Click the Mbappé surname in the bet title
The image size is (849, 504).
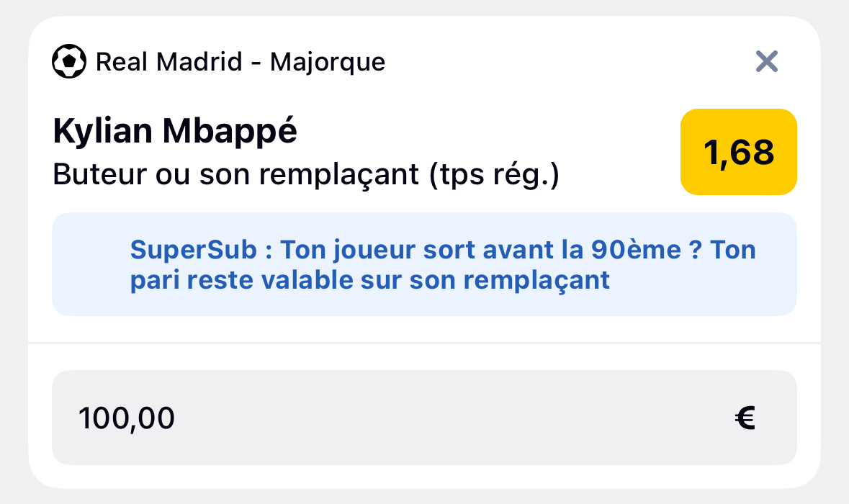point(230,131)
